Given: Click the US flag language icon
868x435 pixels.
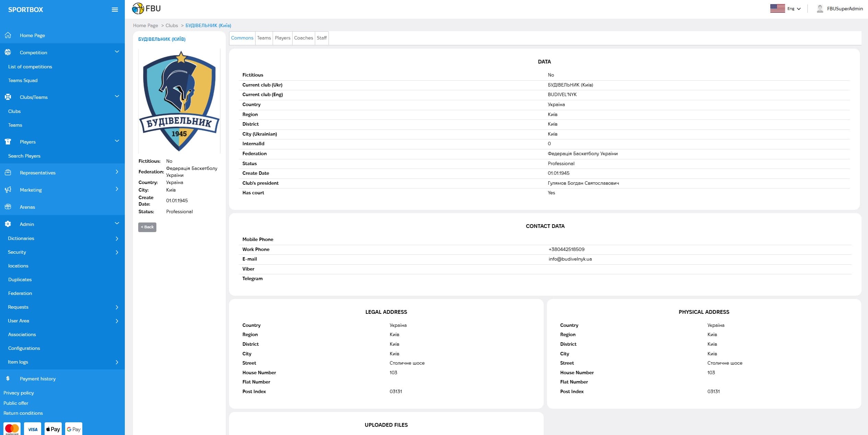Looking at the screenshot, I should [777, 9].
